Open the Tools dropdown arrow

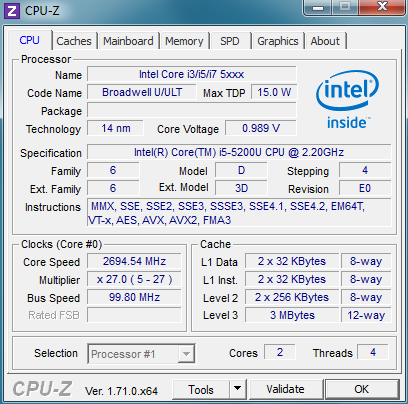(x=237, y=389)
